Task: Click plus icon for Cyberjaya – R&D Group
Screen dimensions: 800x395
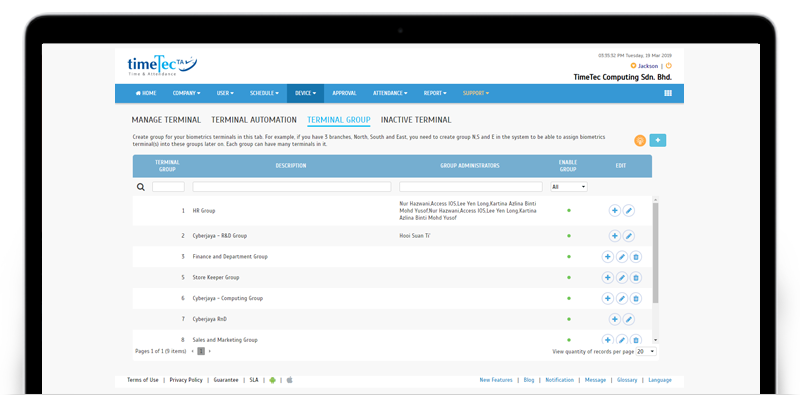Action: point(615,236)
